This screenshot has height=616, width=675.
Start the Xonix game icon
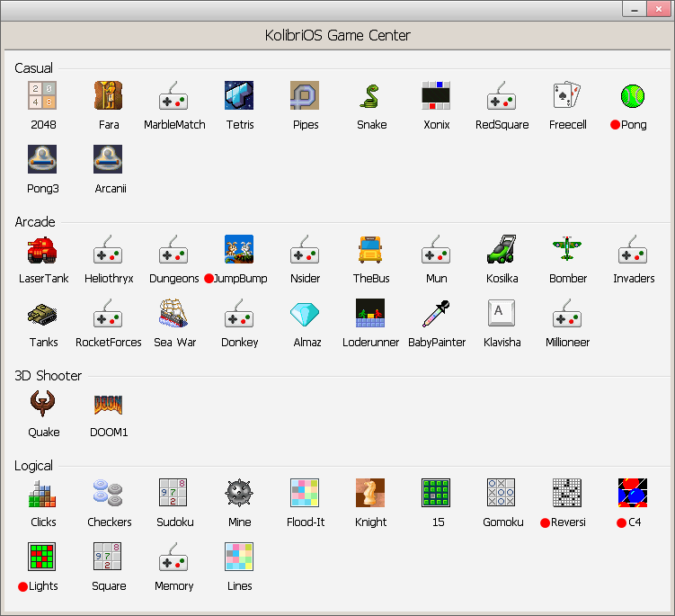pos(436,95)
